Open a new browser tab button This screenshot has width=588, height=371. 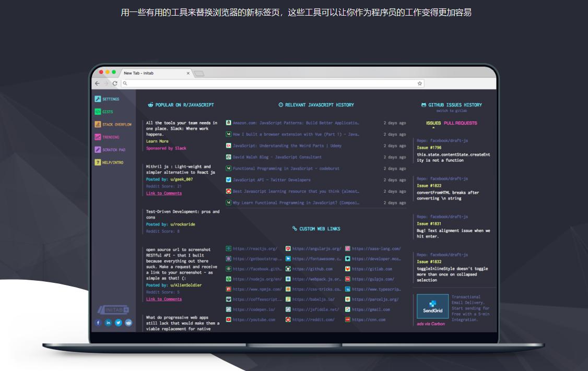click(x=199, y=74)
